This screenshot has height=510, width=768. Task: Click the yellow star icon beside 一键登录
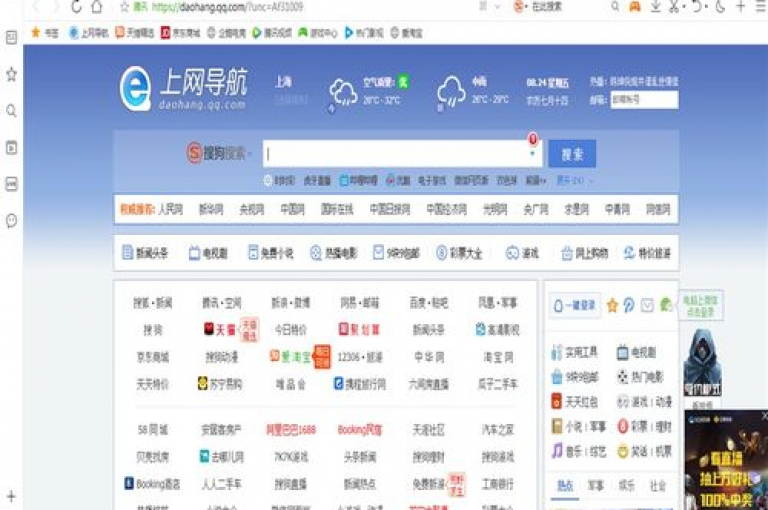[612, 306]
